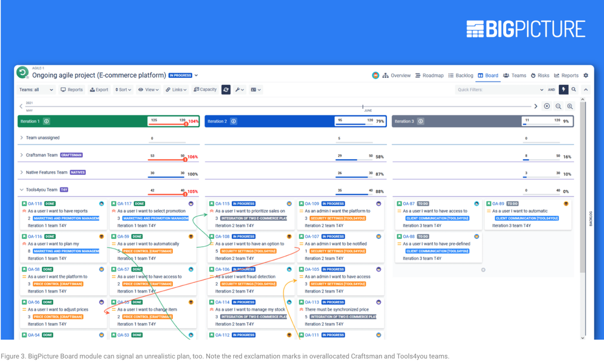Click assignee avatar on OA-118 card

[102, 204]
